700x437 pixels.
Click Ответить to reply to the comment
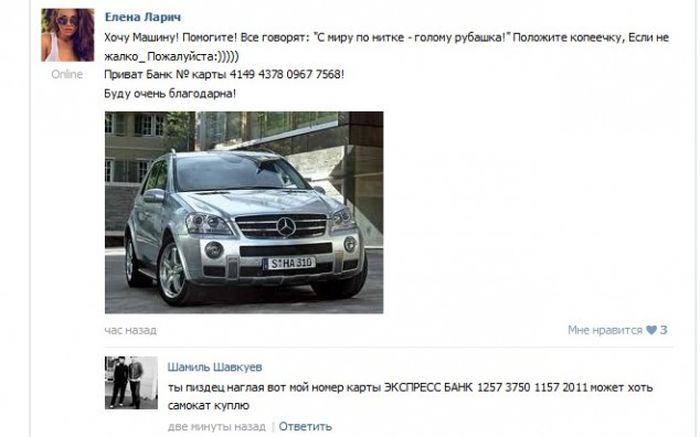point(305,426)
